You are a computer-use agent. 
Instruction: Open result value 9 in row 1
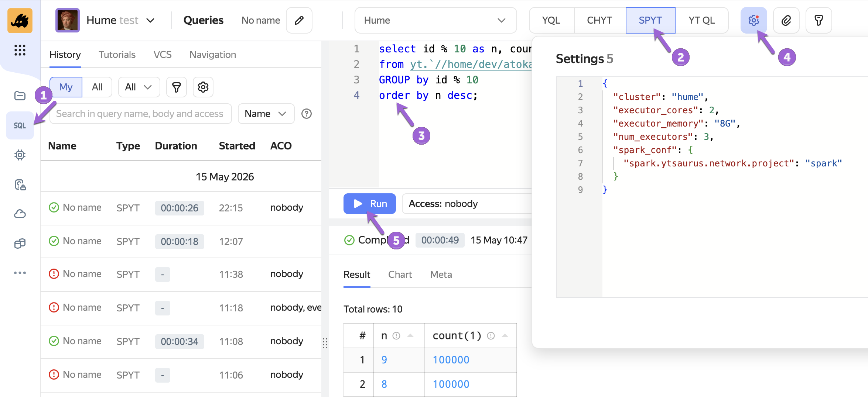click(x=384, y=360)
